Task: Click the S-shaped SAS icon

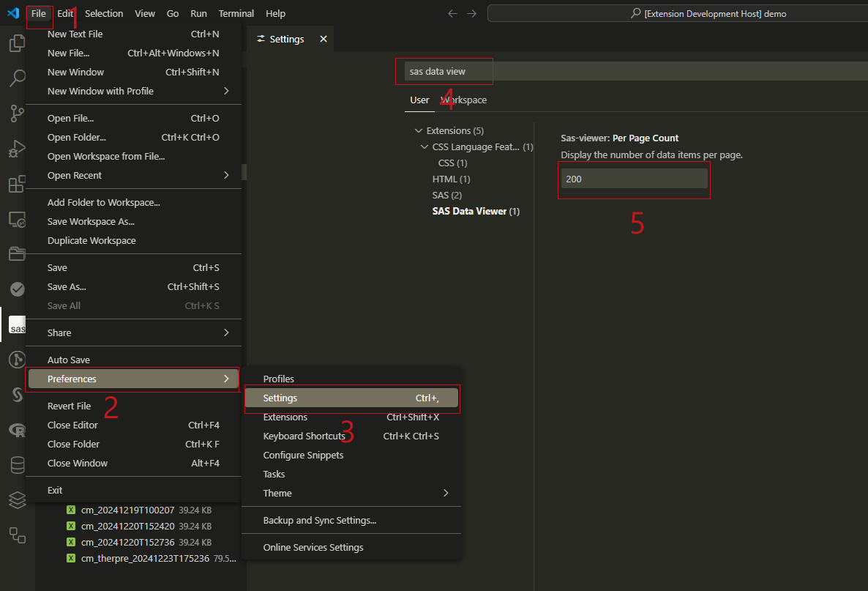Action: pyautogui.click(x=17, y=395)
